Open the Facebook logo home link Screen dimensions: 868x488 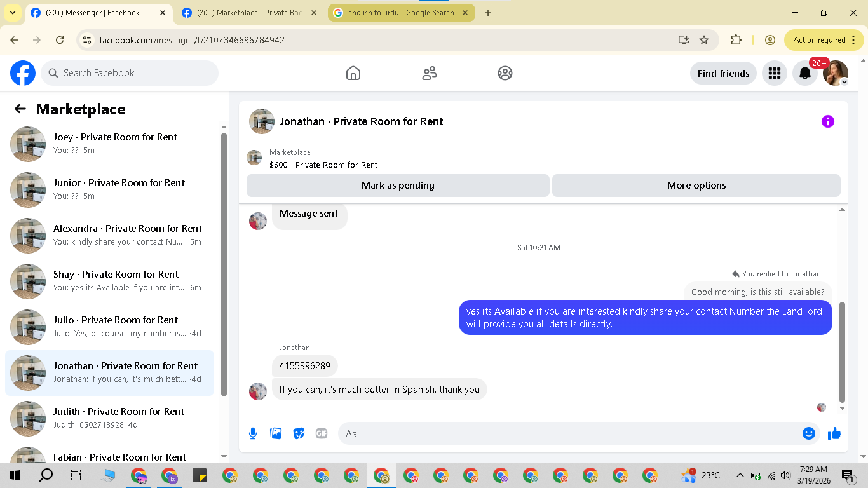[23, 73]
